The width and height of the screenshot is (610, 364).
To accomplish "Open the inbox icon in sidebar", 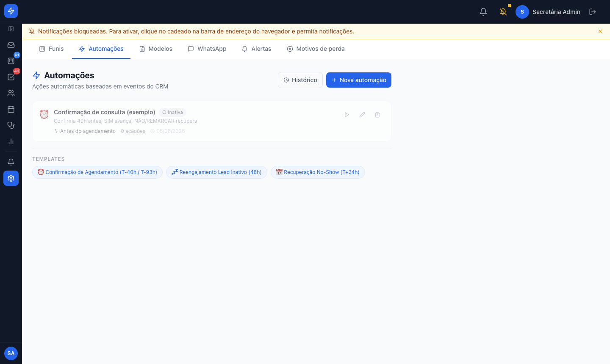I will point(11,45).
